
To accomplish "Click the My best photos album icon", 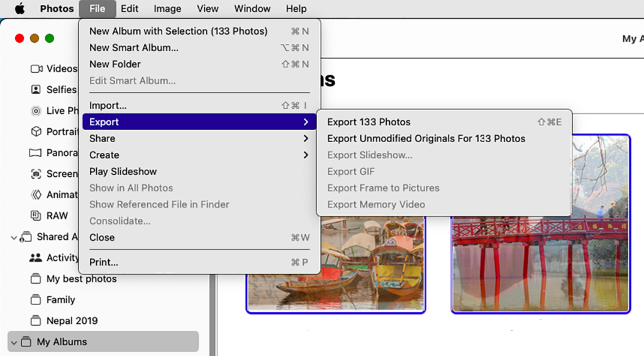I will click(36, 279).
